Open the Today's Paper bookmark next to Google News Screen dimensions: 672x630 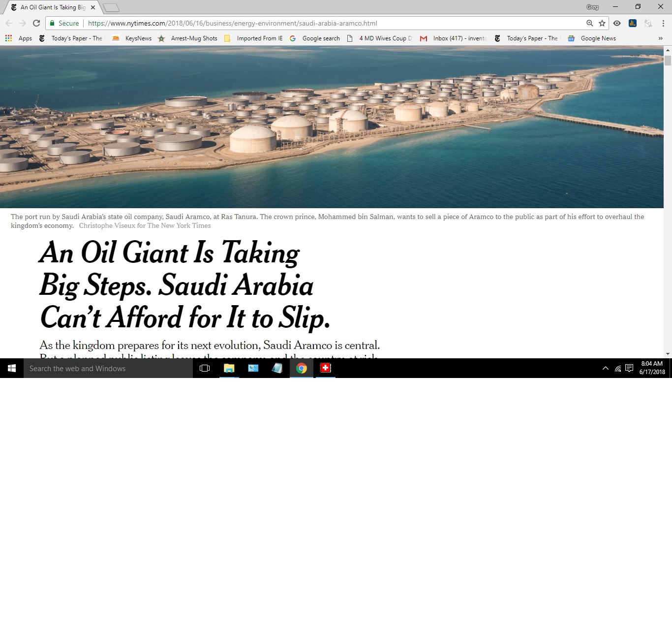[527, 38]
